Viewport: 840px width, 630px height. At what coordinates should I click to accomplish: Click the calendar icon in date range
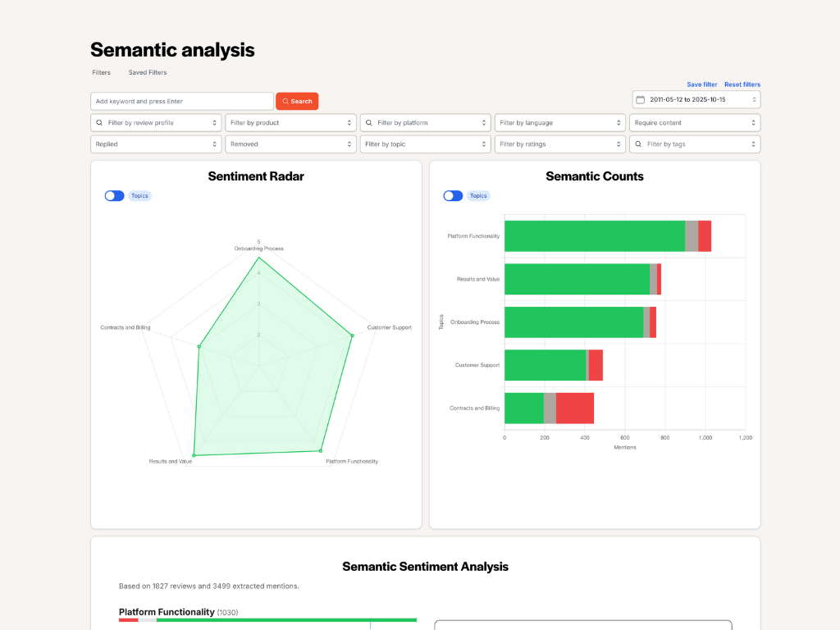point(640,99)
